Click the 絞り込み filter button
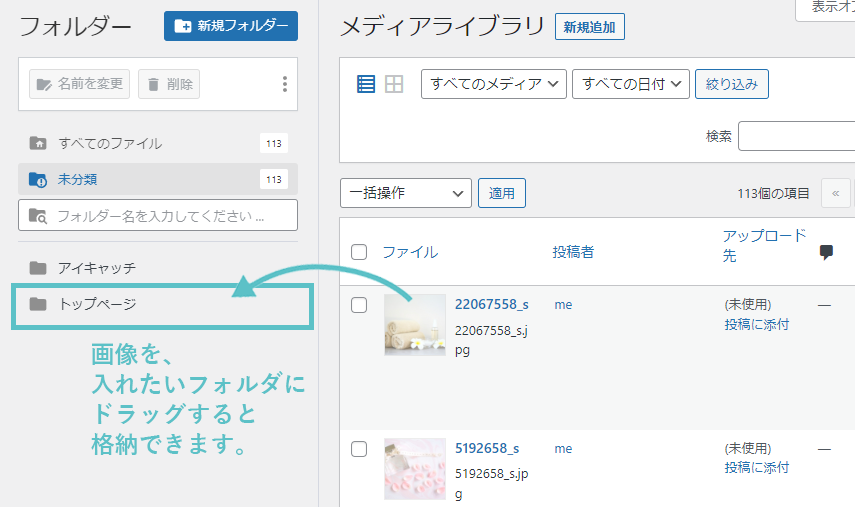The image size is (855, 507). tap(731, 84)
